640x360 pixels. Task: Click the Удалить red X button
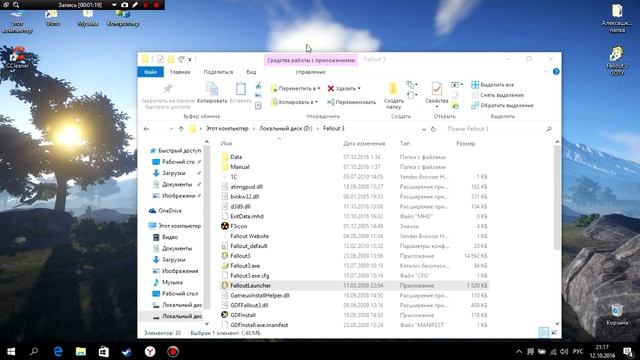tap(344, 88)
